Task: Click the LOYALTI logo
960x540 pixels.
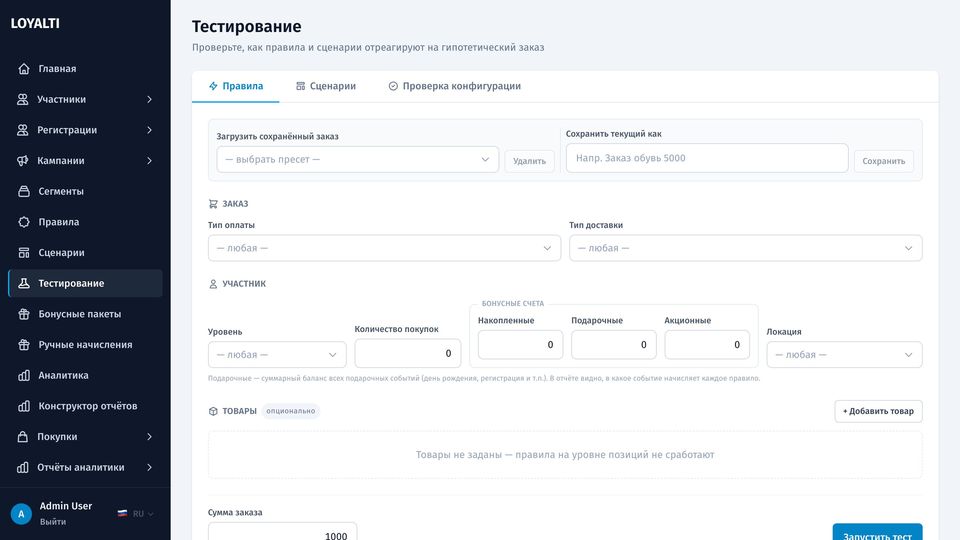Action: point(35,23)
